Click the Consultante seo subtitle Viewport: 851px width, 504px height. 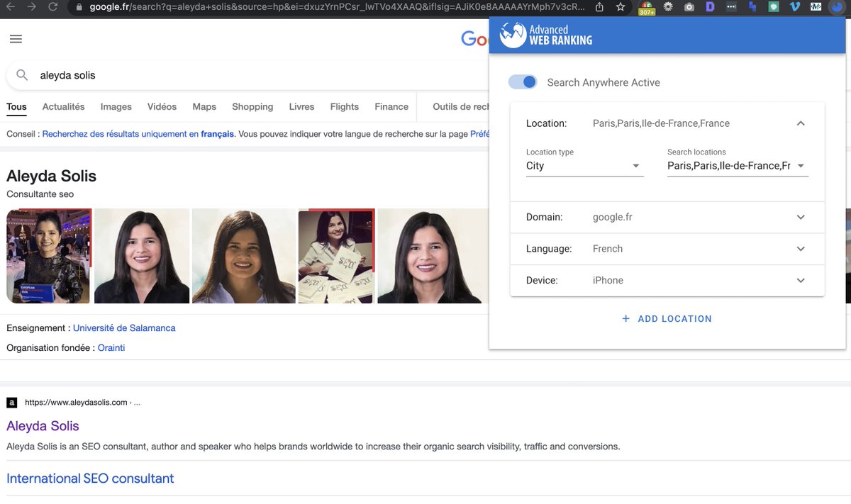pyautogui.click(x=40, y=194)
